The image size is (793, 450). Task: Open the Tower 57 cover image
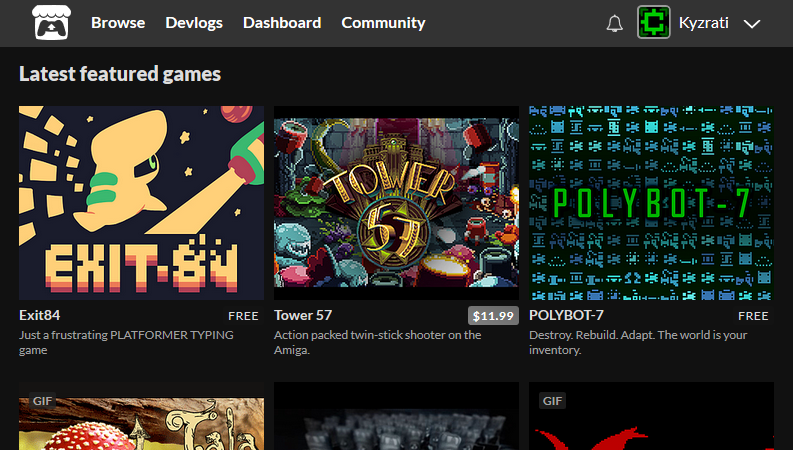396,203
